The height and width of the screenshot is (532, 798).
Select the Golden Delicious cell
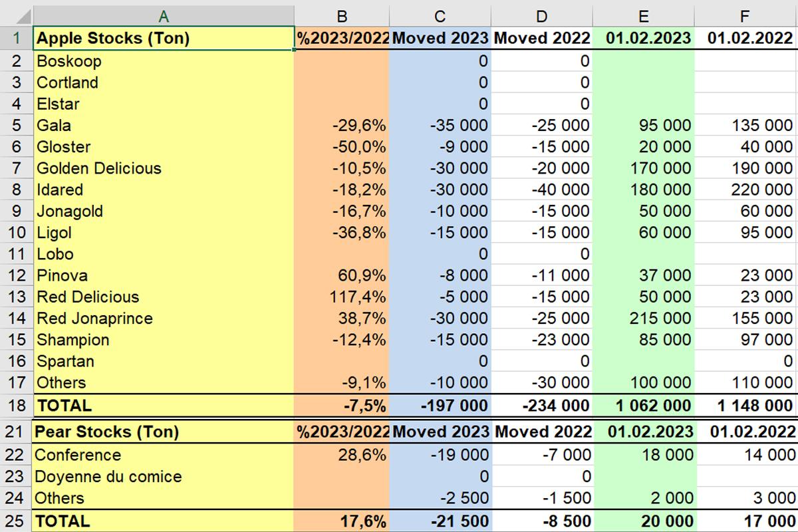164,168
